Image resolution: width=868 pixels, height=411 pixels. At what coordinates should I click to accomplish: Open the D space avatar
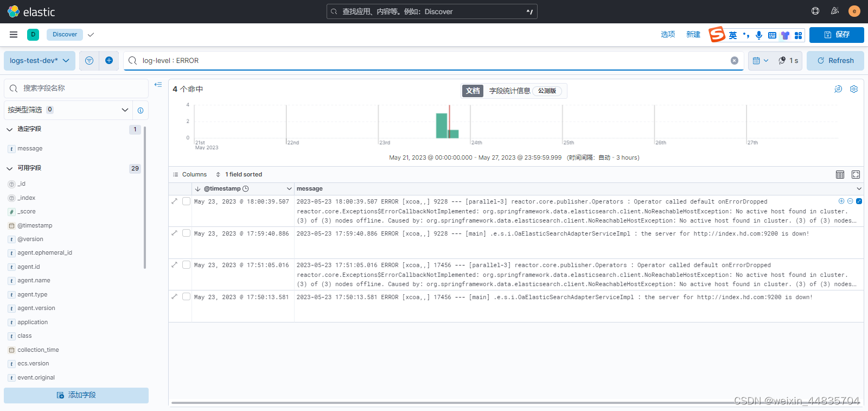coord(33,34)
